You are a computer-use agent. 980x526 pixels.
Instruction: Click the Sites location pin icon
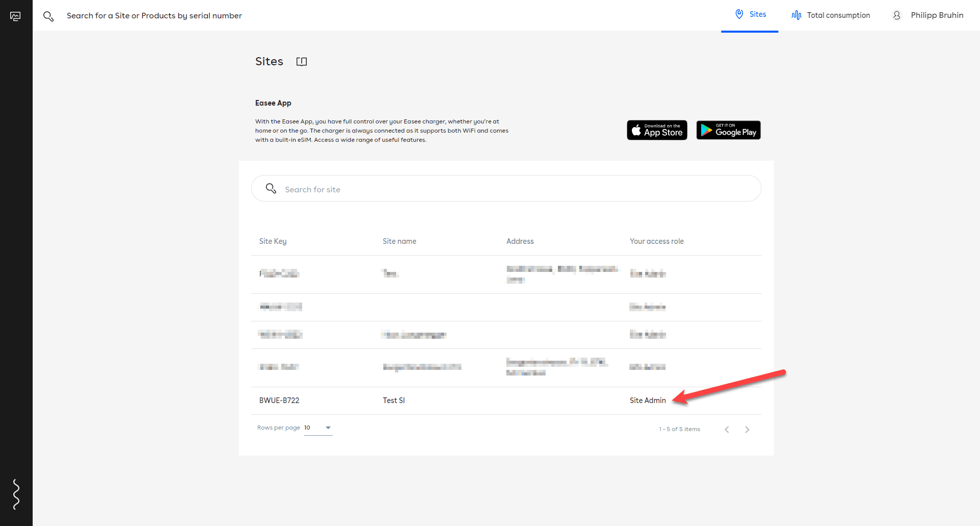coord(739,14)
